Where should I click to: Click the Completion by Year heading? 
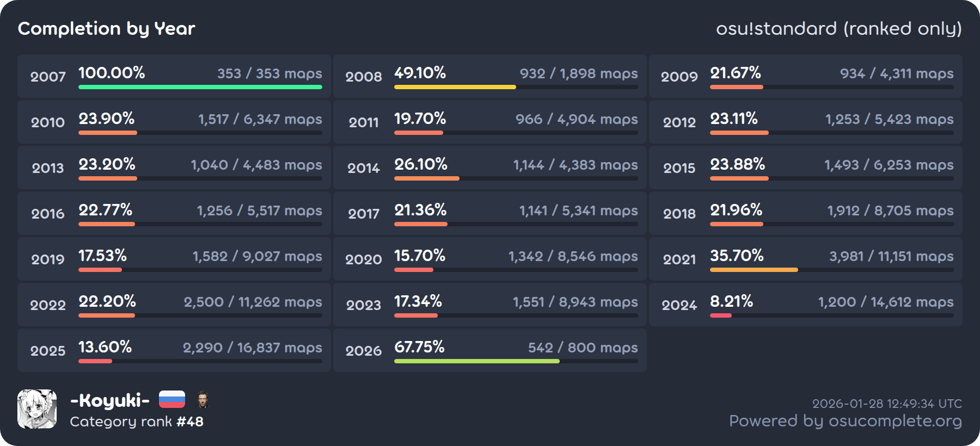106,28
